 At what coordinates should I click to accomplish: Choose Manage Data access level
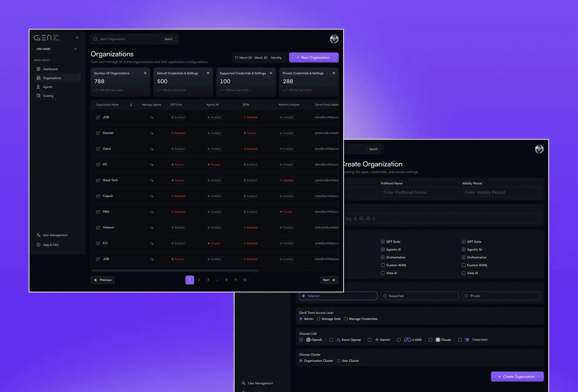319,319
